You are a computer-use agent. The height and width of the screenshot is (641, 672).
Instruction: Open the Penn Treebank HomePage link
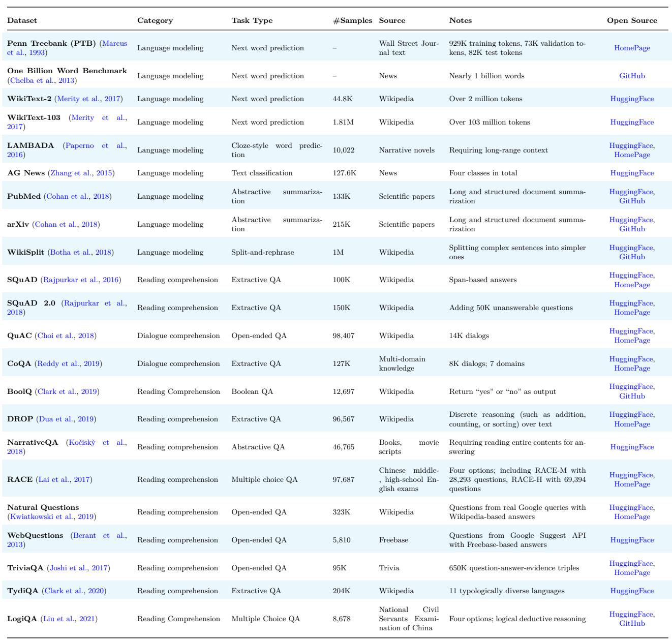(x=632, y=48)
